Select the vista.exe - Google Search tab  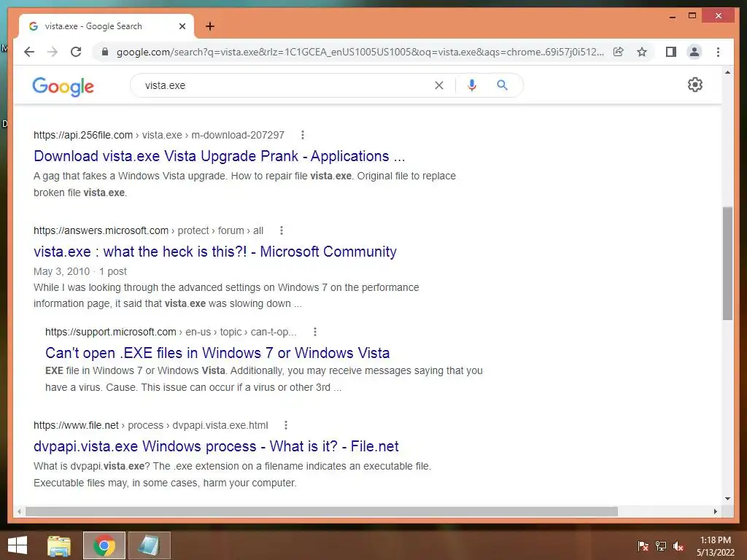coord(107,26)
